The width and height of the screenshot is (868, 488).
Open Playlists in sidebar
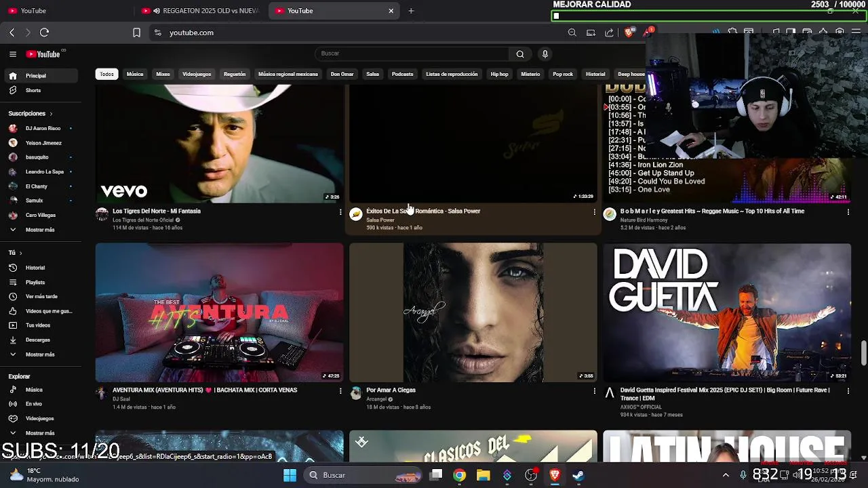pos(41,282)
